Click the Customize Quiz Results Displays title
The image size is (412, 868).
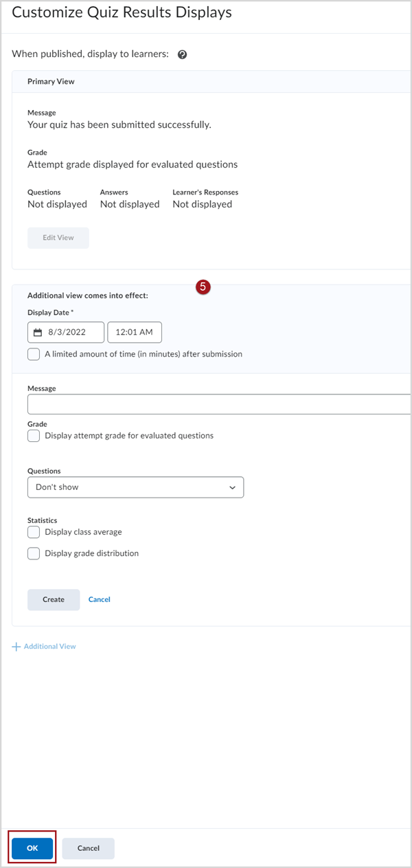[122, 12]
